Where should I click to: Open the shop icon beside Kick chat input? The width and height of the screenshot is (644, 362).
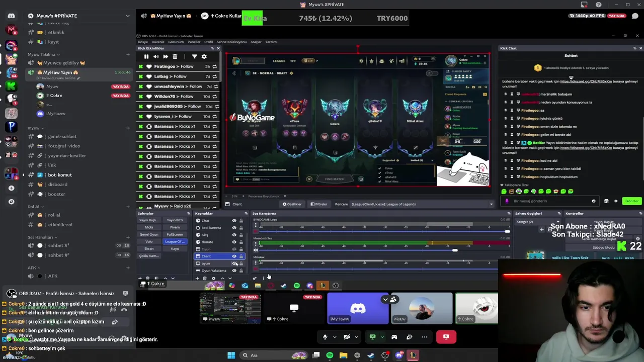(606, 201)
